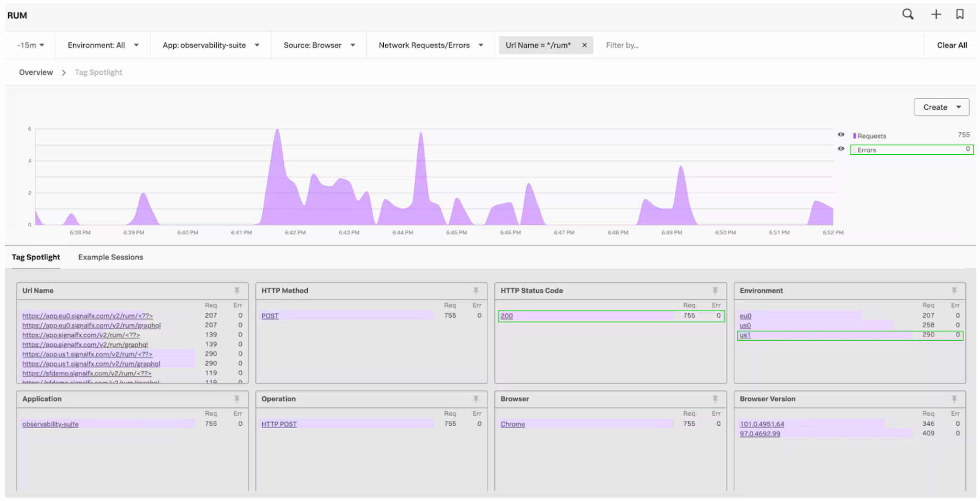Screen dimensions: 980x501
Task: Pin the HTTP Status Code panel
Action: pos(715,291)
